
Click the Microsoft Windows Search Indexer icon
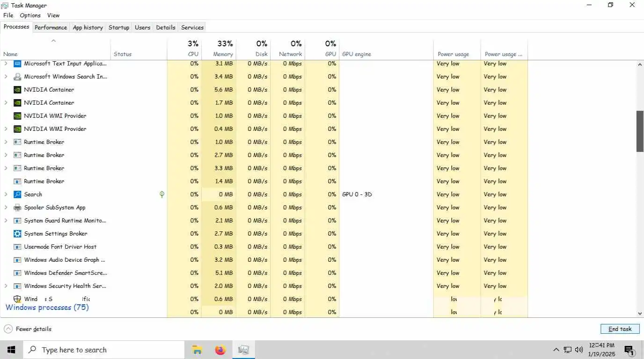(17, 77)
